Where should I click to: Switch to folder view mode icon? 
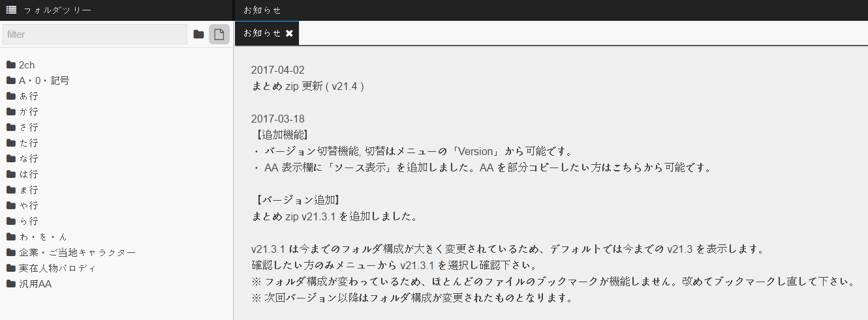[x=198, y=35]
